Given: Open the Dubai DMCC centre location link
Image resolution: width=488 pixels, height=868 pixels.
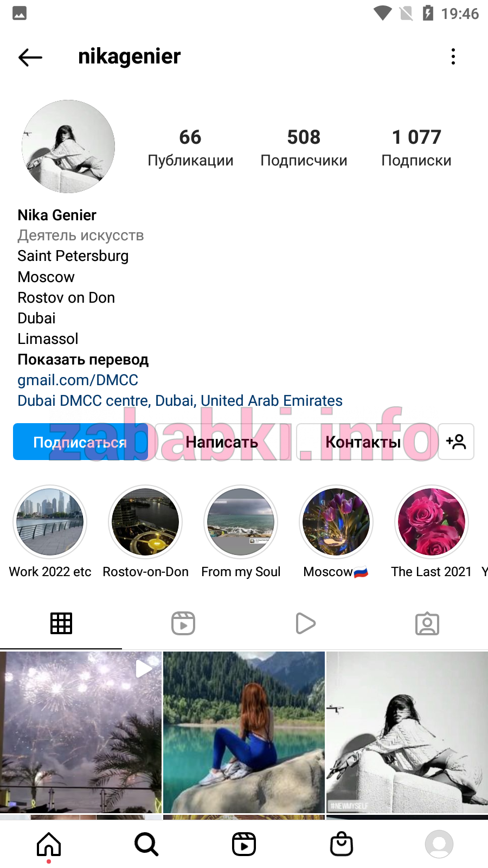Looking at the screenshot, I should (x=180, y=400).
